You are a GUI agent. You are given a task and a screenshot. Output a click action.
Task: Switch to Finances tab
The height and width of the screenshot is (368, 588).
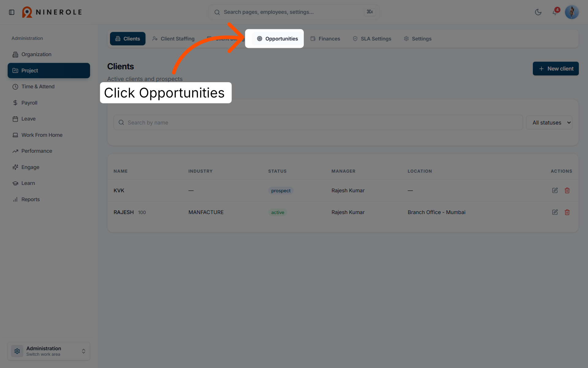point(325,39)
